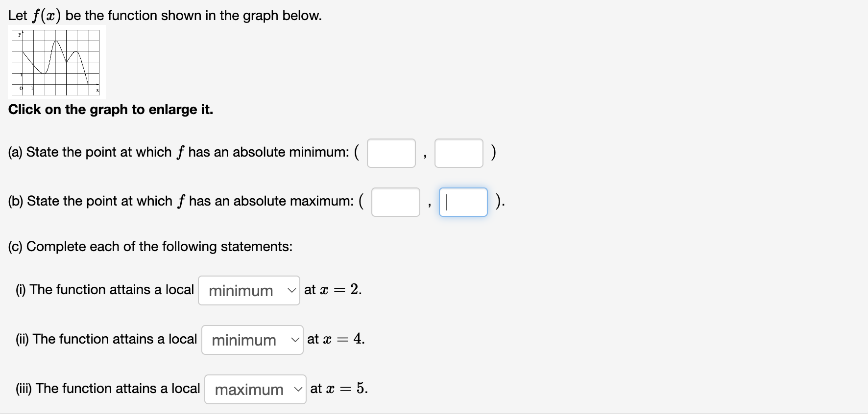Viewport: 868px width, 417px height.
Task: Click the chevron on statement (ii) dropdown
Action: tap(295, 340)
